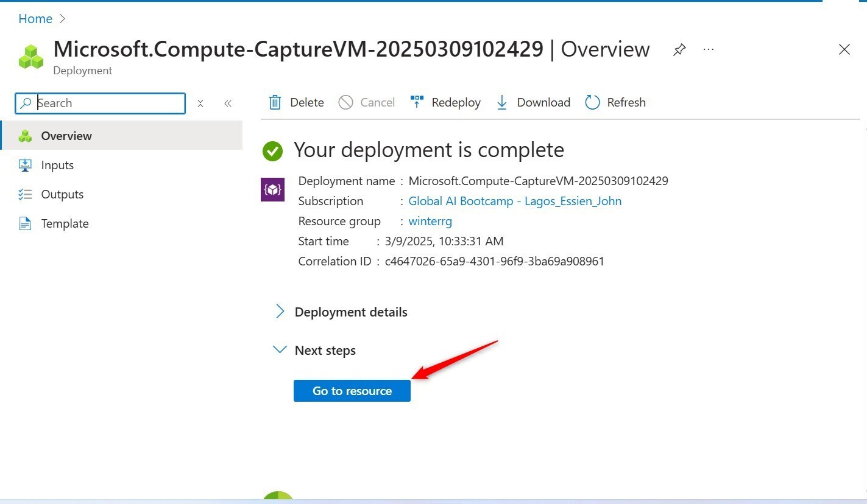Click the Deployment name value text
Screen dimensions: 867x504
pos(538,181)
